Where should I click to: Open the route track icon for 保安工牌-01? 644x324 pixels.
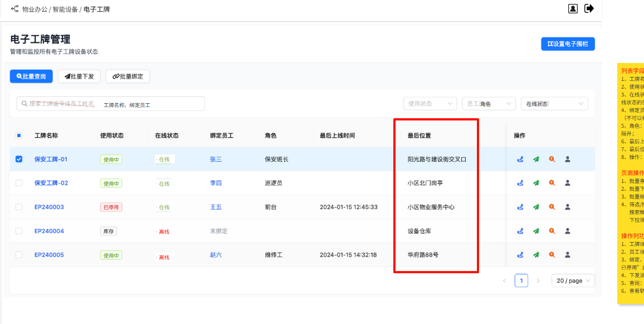point(520,159)
